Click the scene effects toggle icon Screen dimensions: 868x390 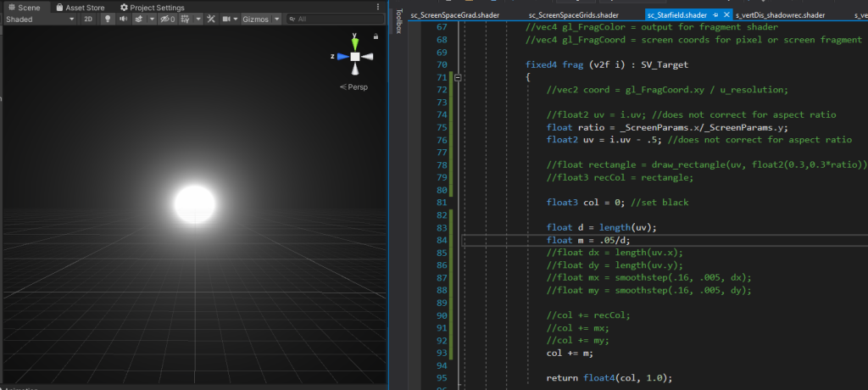coord(139,19)
